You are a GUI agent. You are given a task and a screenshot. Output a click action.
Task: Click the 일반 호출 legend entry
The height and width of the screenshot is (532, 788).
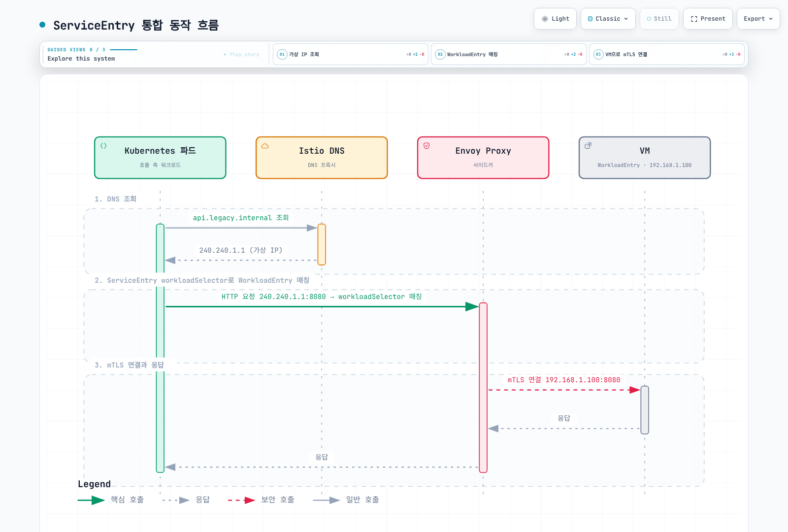[346, 500]
